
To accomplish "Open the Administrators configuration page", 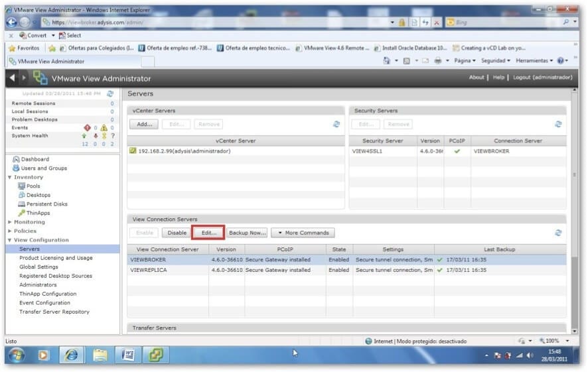I will pyautogui.click(x=38, y=285).
